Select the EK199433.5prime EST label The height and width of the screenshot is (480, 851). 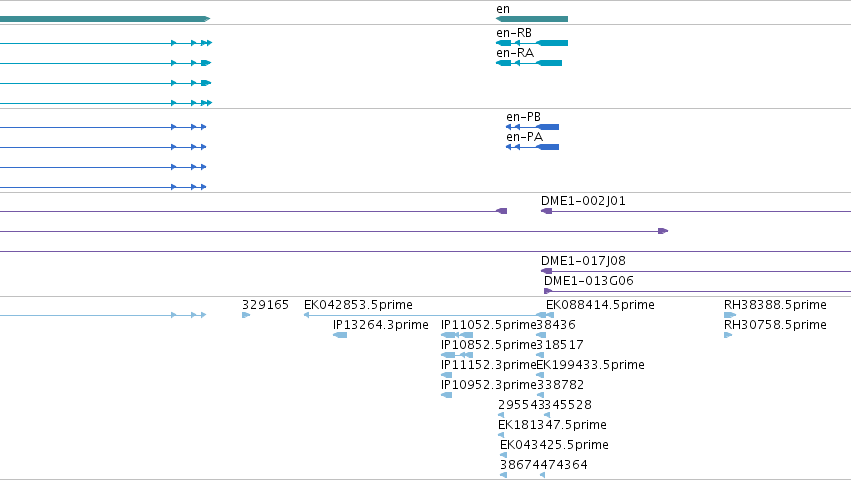click(x=590, y=365)
